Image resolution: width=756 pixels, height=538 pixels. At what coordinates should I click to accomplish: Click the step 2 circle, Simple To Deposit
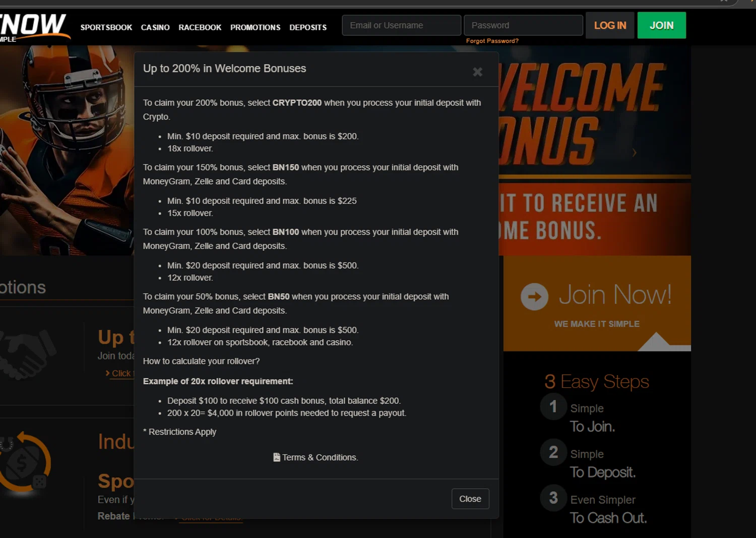(553, 452)
